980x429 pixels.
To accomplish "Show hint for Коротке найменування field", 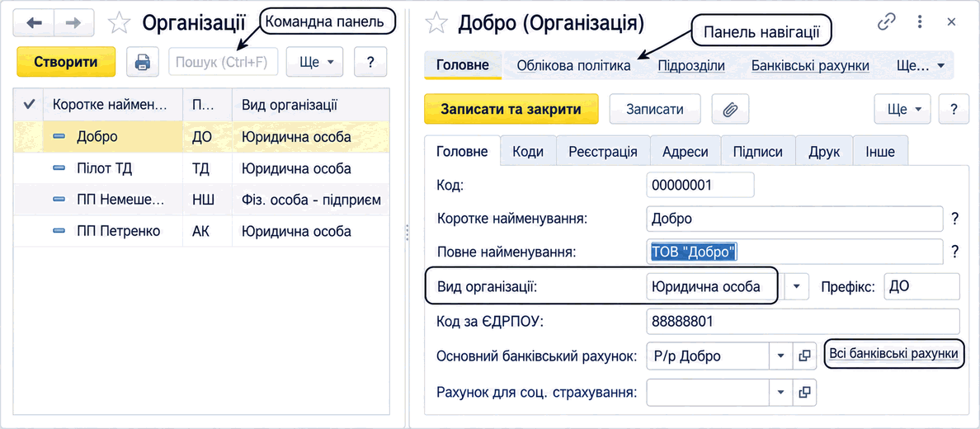I will 954,219.
